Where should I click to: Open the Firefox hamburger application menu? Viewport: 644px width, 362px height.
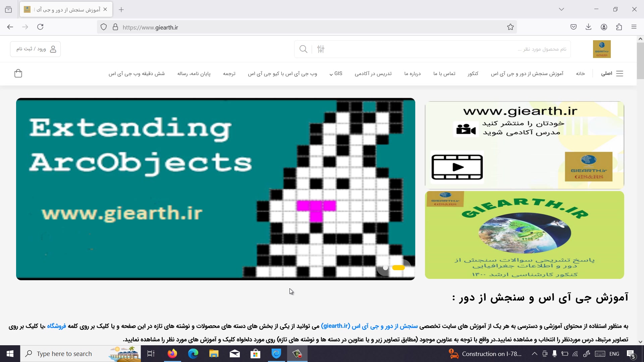tap(634, 27)
